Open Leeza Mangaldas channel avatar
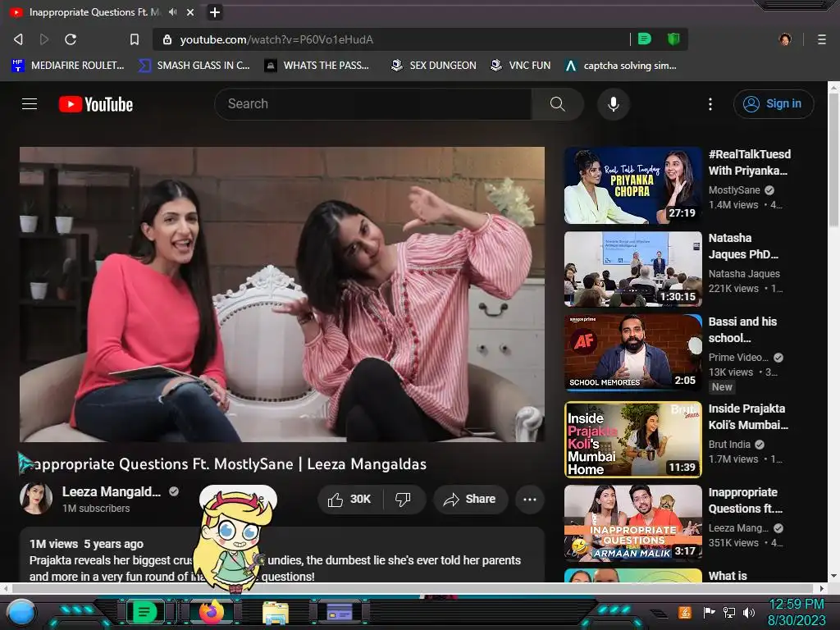The width and height of the screenshot is (840, 630). (x=36, y=498)
